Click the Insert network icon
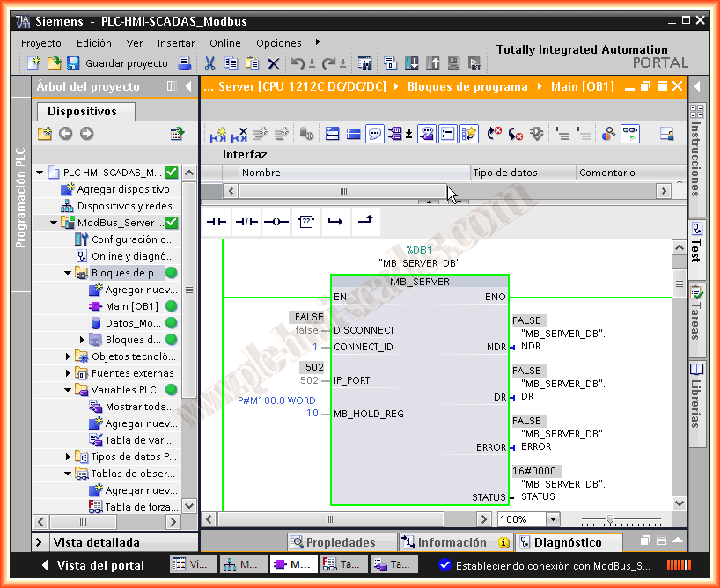The image size is (720, 588). coord(217,134)
